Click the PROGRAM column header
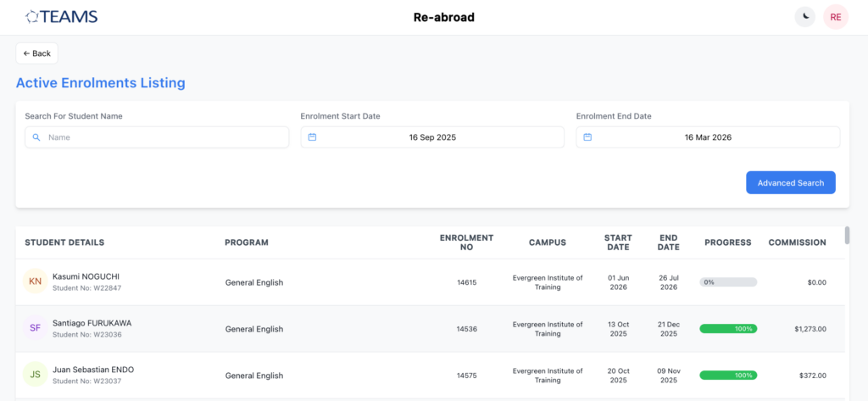Image resolution: width=868 pixels, height=401 pixels. point(247,242)
